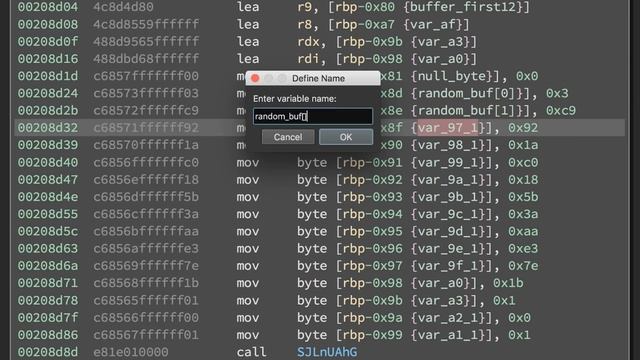Select random_buf[1] variable
640x360 pixels.
click(466, 111)
